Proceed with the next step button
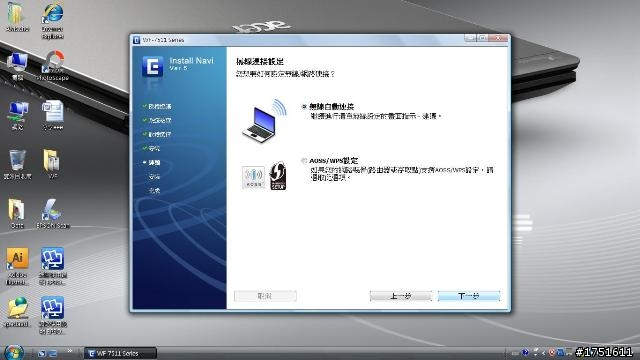 click(469, 296)
